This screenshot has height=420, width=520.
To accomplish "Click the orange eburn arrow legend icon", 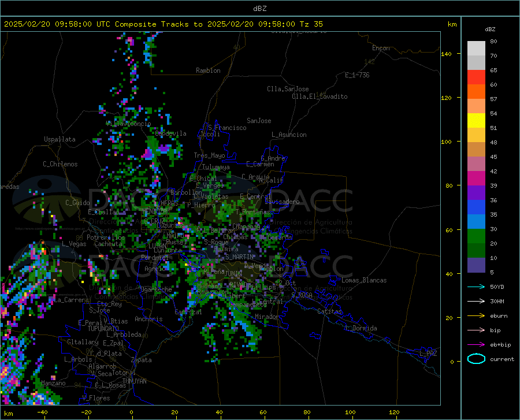I will click(476, 315).
